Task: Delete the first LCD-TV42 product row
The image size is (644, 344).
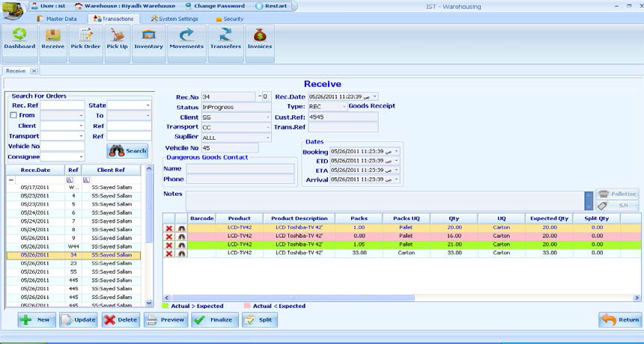Action: coord(169,227)
